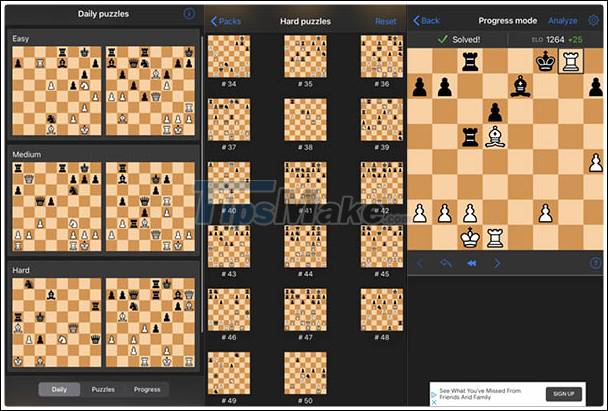Select the white pawn on f2
608x411 pixels.
pos(546,212)
